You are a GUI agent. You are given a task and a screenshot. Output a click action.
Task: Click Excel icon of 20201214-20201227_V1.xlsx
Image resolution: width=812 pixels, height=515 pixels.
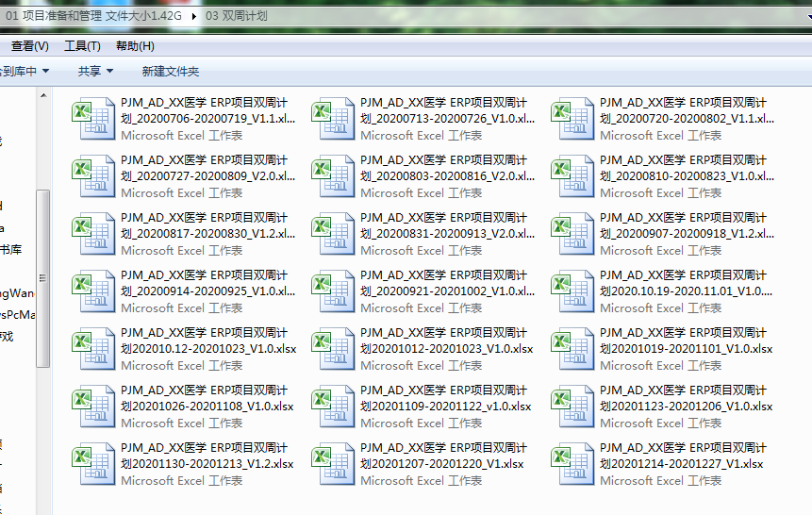pos(572,464)
